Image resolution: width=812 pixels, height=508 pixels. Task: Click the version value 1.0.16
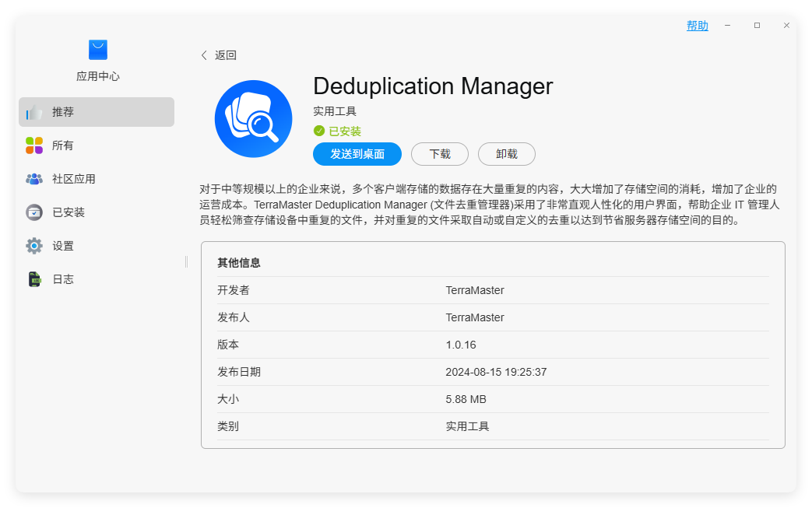(x=461, y=345)
